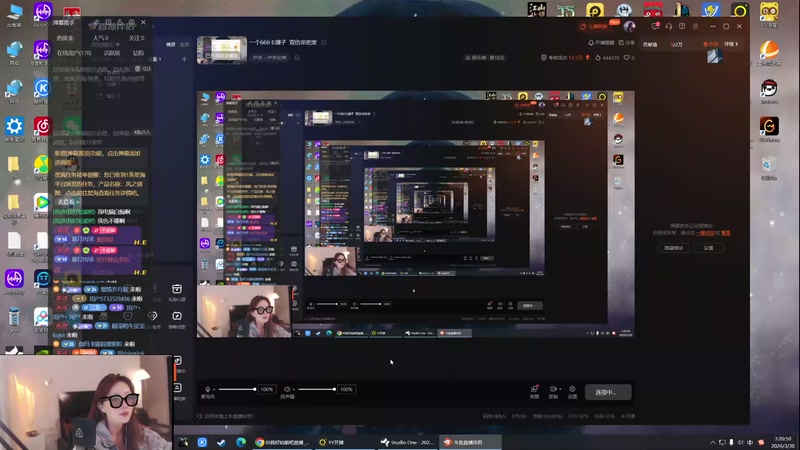Select the 横屏 landscape tab
The image size is (800, 450).
[x=170, y=44]
